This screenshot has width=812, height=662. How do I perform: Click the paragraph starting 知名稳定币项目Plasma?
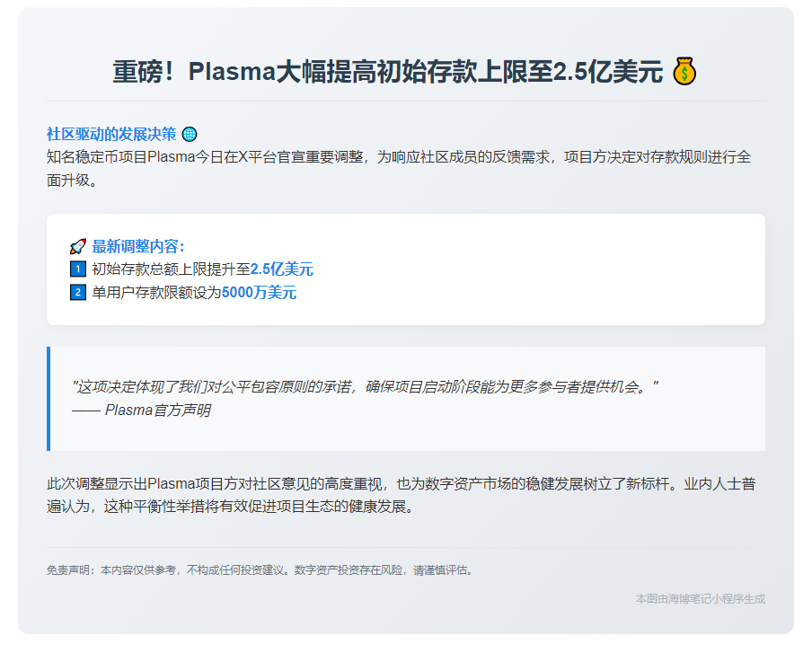point(399,168)
